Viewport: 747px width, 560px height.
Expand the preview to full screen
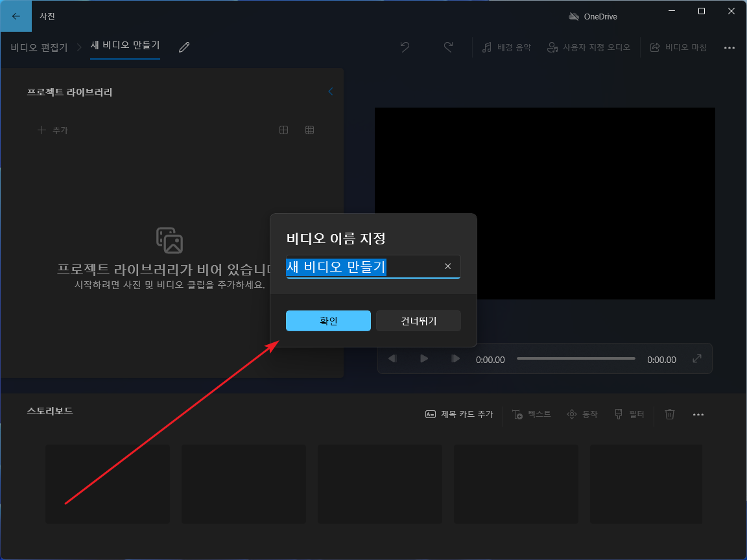click(x=697, y=358)
